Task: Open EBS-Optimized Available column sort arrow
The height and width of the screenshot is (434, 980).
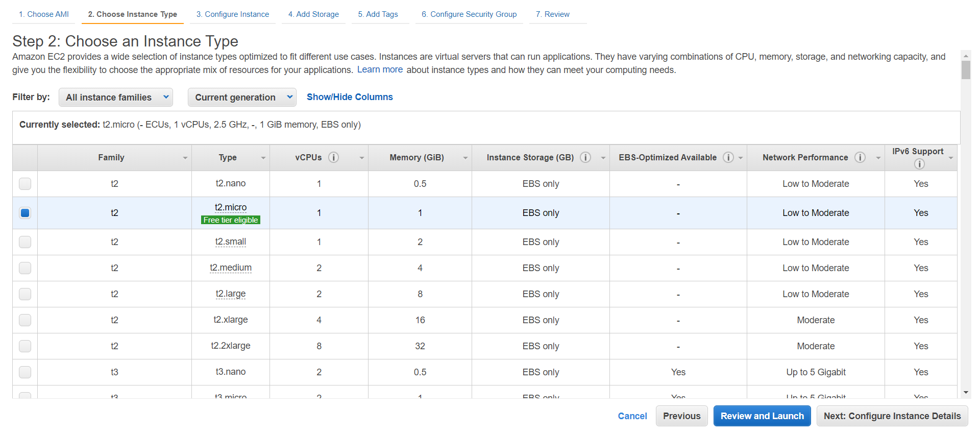Action: coord(741,158)
